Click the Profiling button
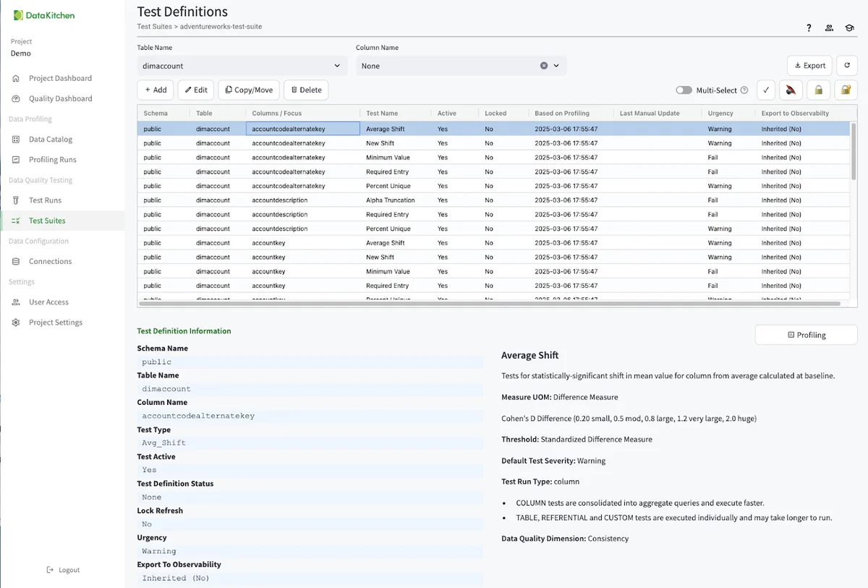 (806, 335)
